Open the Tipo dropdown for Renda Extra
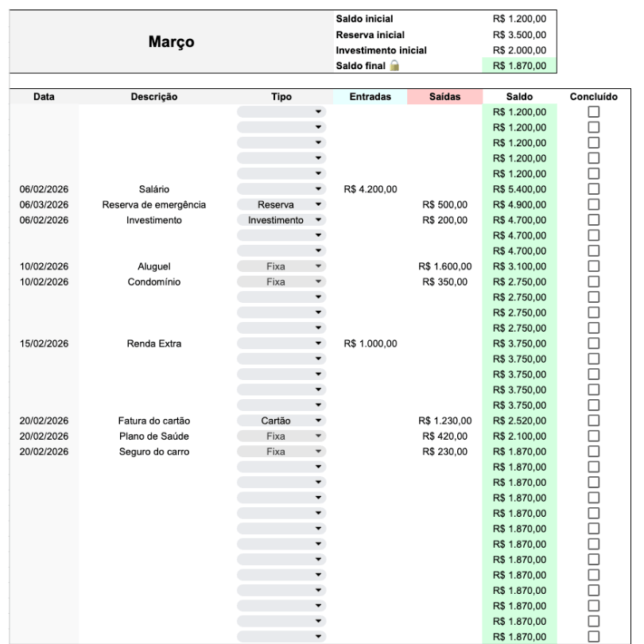The width and height of the screenshot is (644, 644). (319, 343)
